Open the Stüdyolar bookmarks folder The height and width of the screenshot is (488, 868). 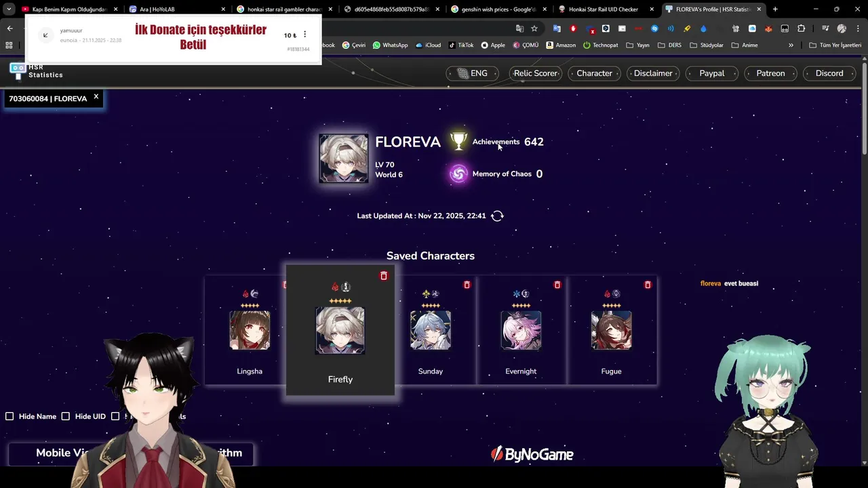(x=707, y=45)
